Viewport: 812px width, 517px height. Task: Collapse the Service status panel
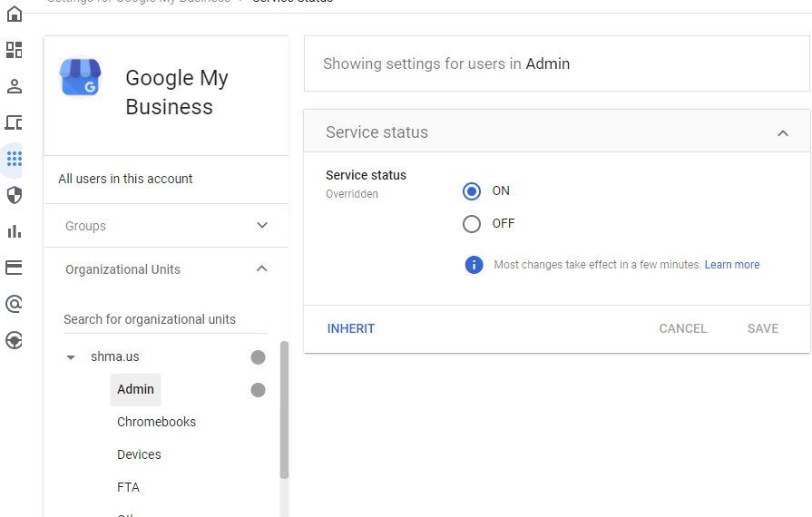783,133
